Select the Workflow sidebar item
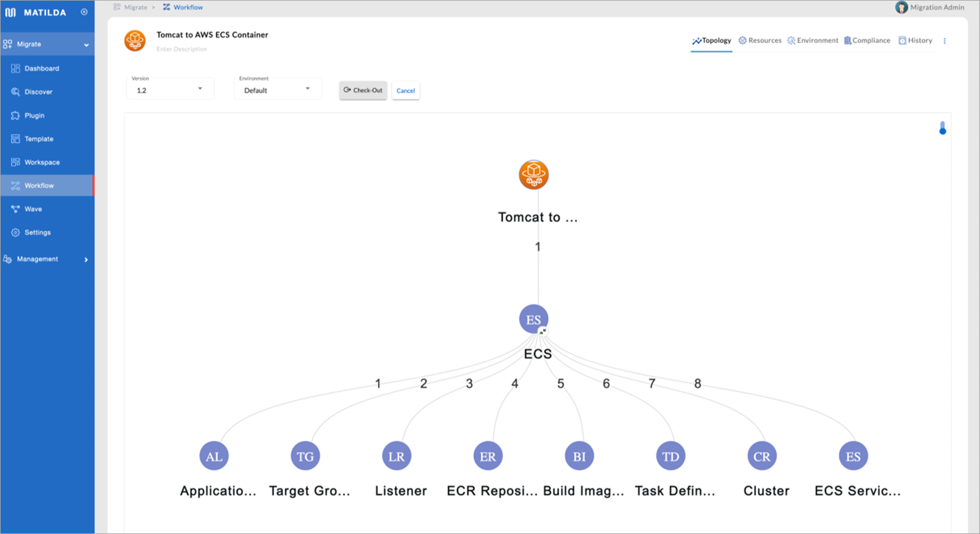 (48, 185)
